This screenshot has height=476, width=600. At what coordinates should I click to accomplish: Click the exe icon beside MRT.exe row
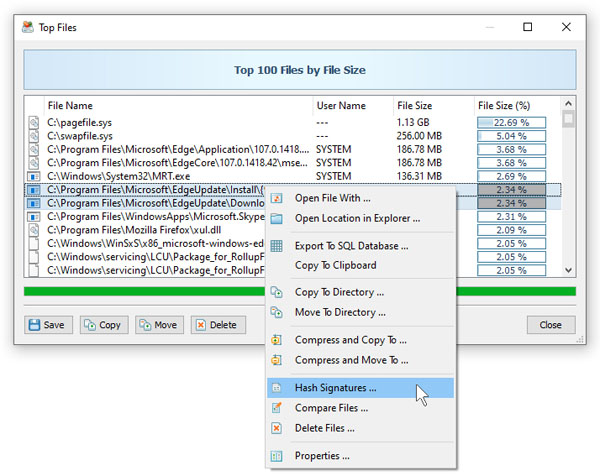coord(34,176)
